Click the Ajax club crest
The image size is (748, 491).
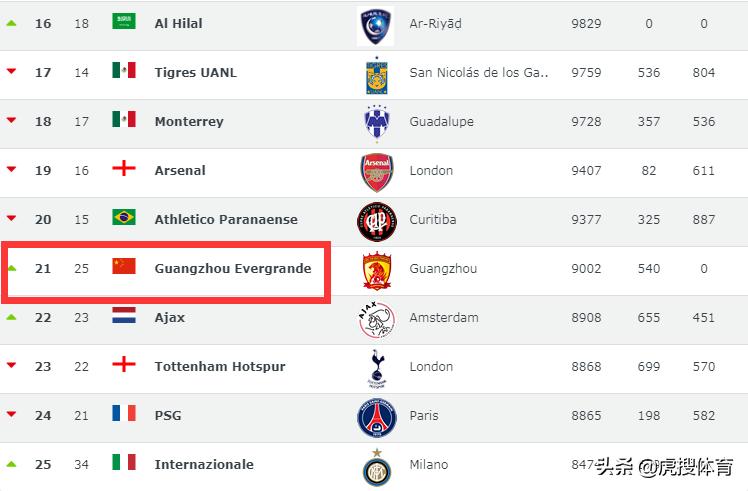click(376, 319)
